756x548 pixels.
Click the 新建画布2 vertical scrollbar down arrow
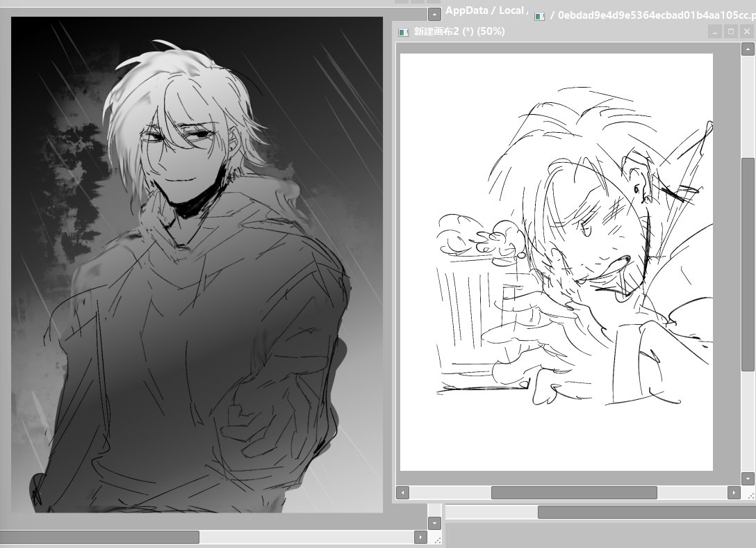pyautogui.click(x=748, y=478)
